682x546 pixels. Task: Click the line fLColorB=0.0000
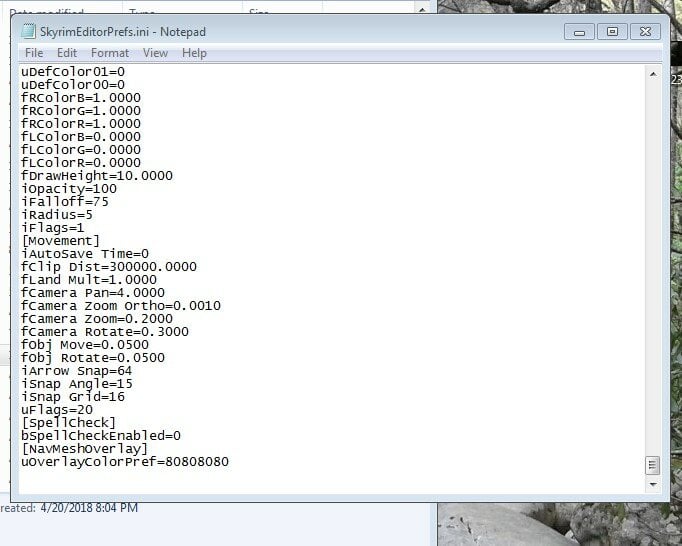[81, 137]
